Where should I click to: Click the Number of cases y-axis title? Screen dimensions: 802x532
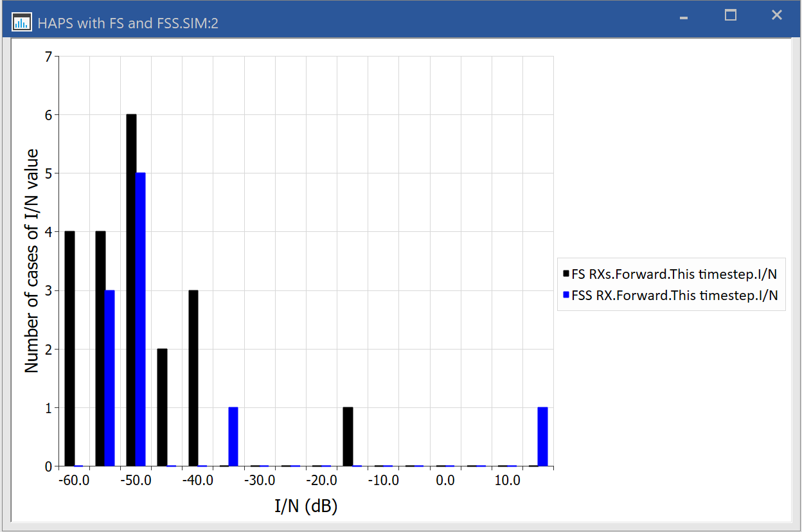click(31, 261)
